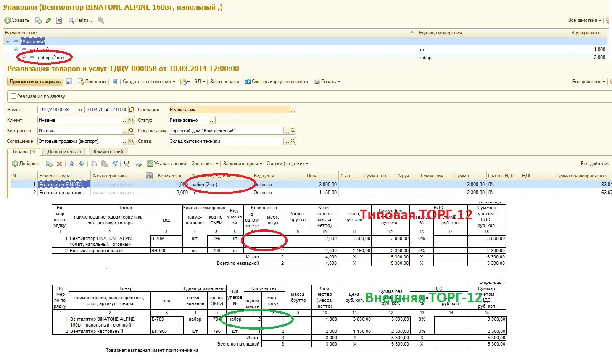Click Добавить button in Товары toolbar
Image resolution: width=612 pixels, height=364 pixels.
pyautogui.click(x=26, y=164)
